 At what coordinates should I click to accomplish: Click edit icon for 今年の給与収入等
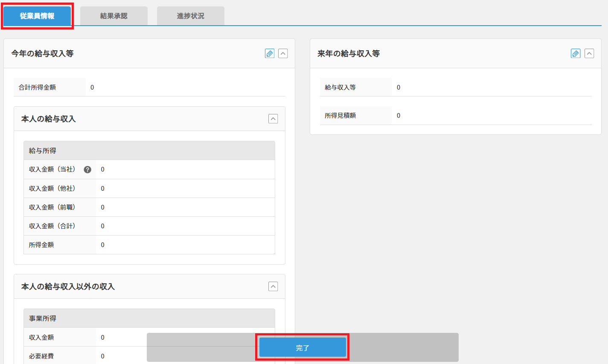270,53
